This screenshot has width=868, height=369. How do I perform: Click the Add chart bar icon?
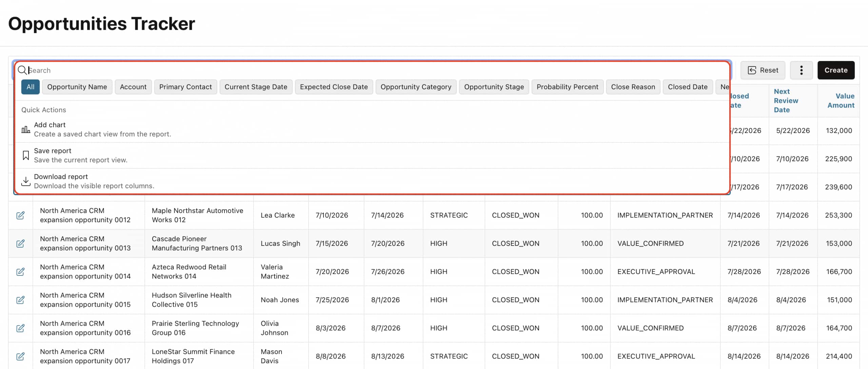[26, 130]
